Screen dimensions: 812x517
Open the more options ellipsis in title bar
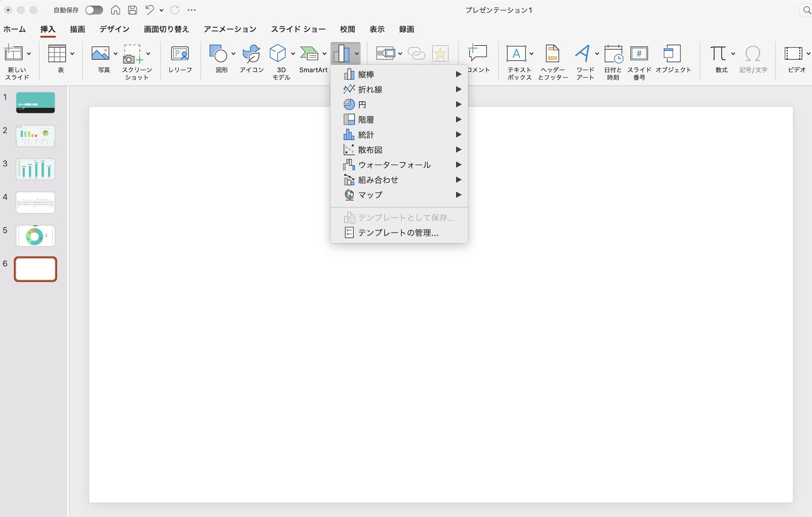[192, 10]
